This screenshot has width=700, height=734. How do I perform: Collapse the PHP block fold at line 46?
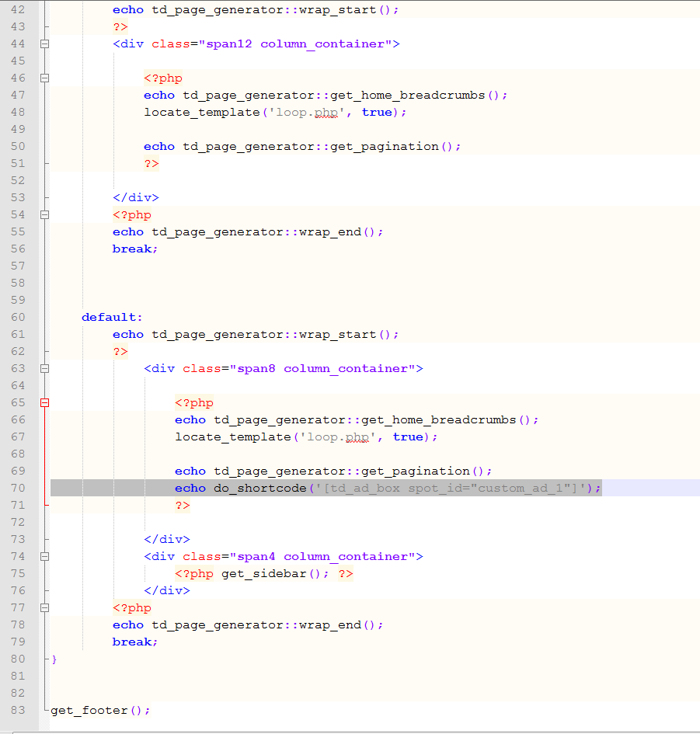click(44, 78)
